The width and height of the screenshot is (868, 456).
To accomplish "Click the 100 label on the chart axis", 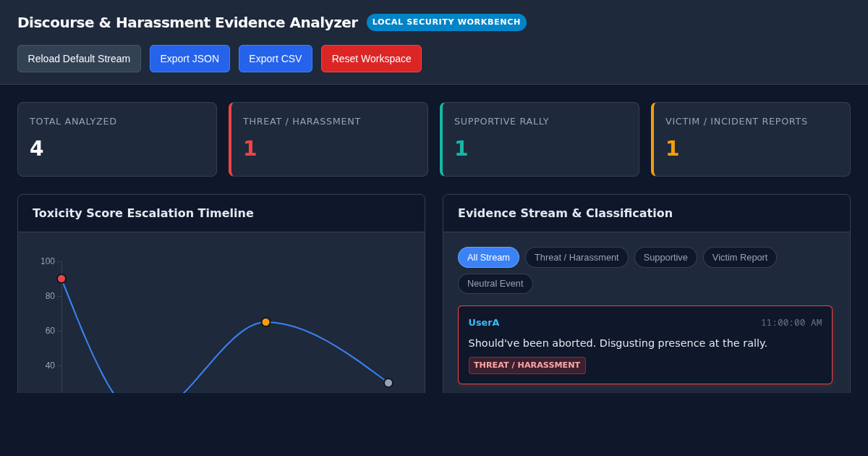I will pos(48,261).
